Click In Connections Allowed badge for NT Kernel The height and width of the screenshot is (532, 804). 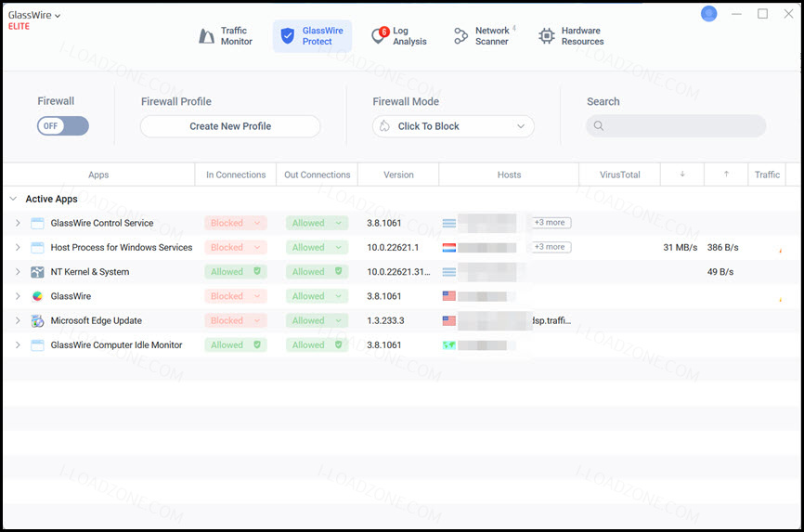point(236,272)
